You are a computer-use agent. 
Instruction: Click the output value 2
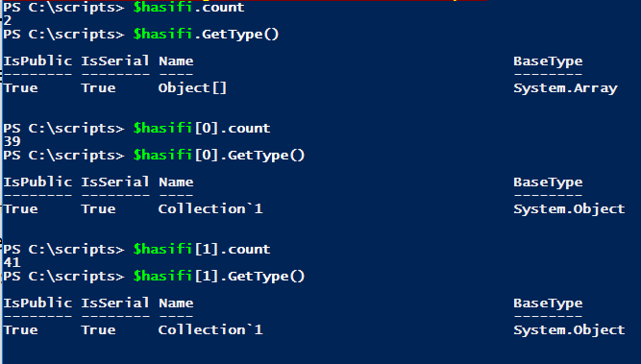[8, 20]
